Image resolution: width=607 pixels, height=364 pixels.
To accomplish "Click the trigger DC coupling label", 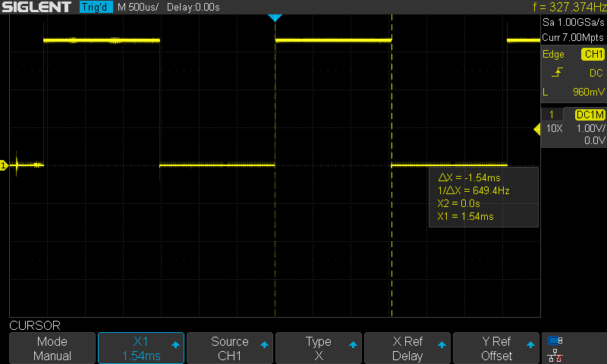I will click(x=596, y=73).
